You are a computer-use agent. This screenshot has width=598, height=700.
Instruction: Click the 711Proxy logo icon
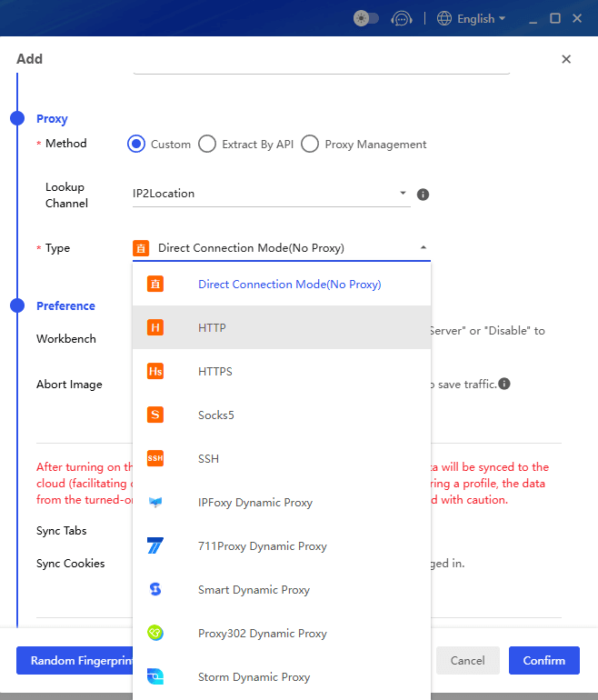(155, 545)
